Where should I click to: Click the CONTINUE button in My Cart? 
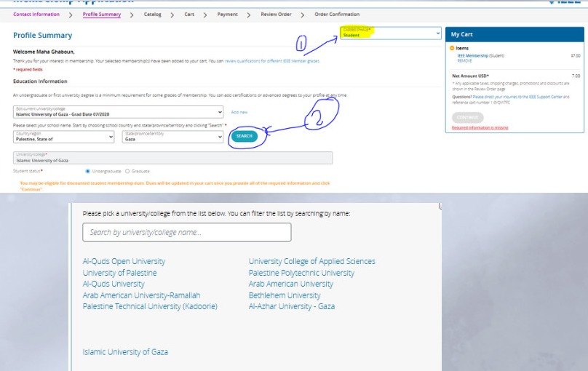point(468,117)
